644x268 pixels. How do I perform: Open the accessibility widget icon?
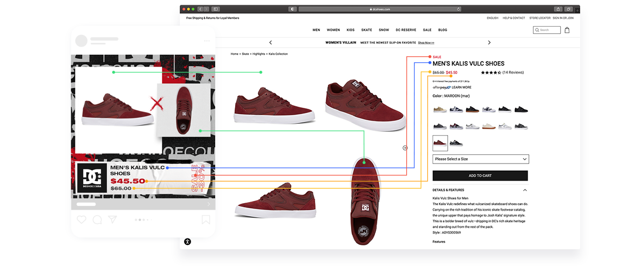click(x=187, y=242)
